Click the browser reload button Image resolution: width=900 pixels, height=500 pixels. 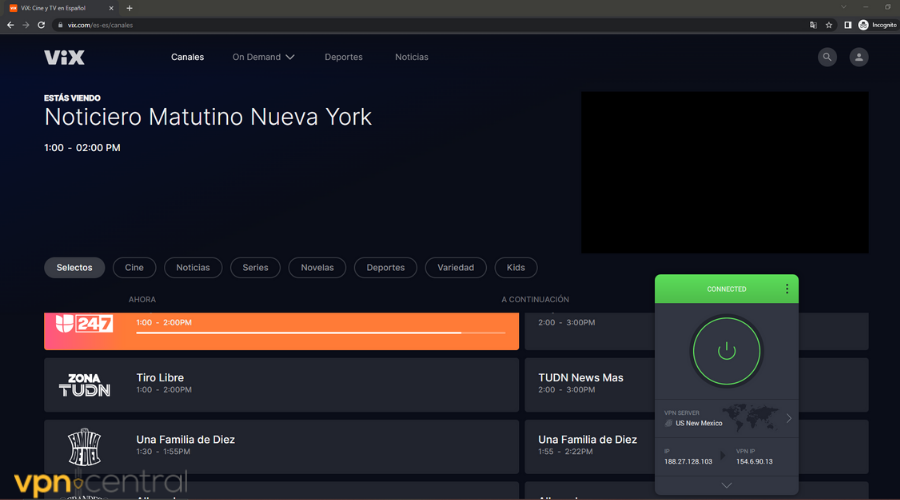click(40, 25)
